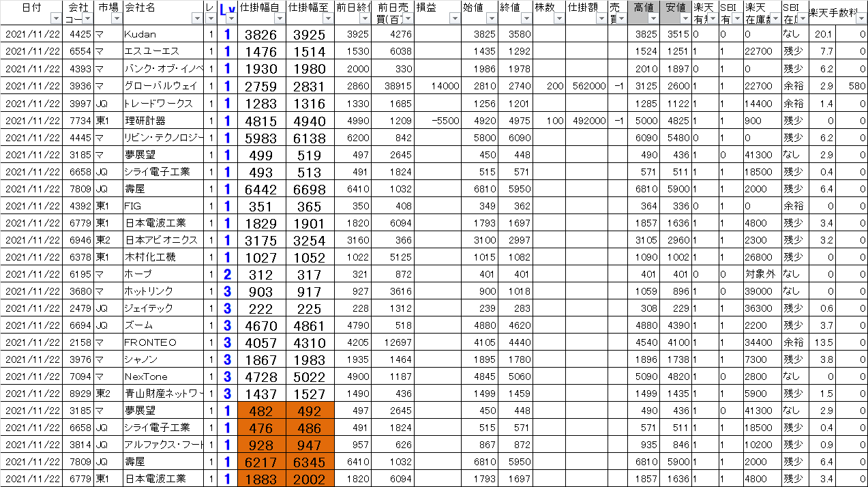The image size is (868, 487).
Task: Select the FIG company name cell
Action: [x=164, y=205]
